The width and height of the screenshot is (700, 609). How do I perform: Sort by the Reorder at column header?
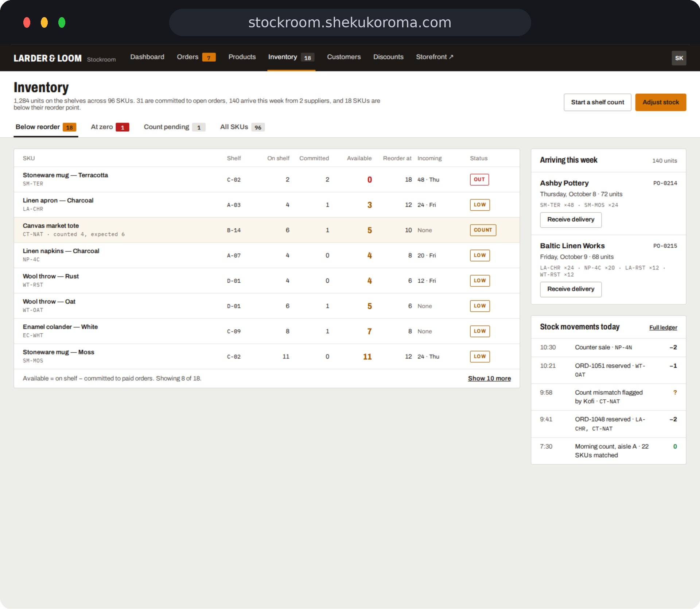coord(397,158)
